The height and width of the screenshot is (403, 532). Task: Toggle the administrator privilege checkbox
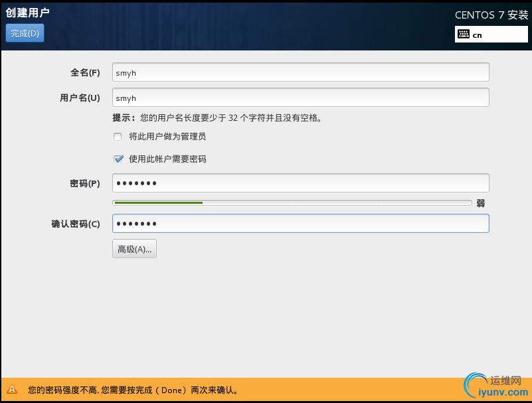click(118, 137)
